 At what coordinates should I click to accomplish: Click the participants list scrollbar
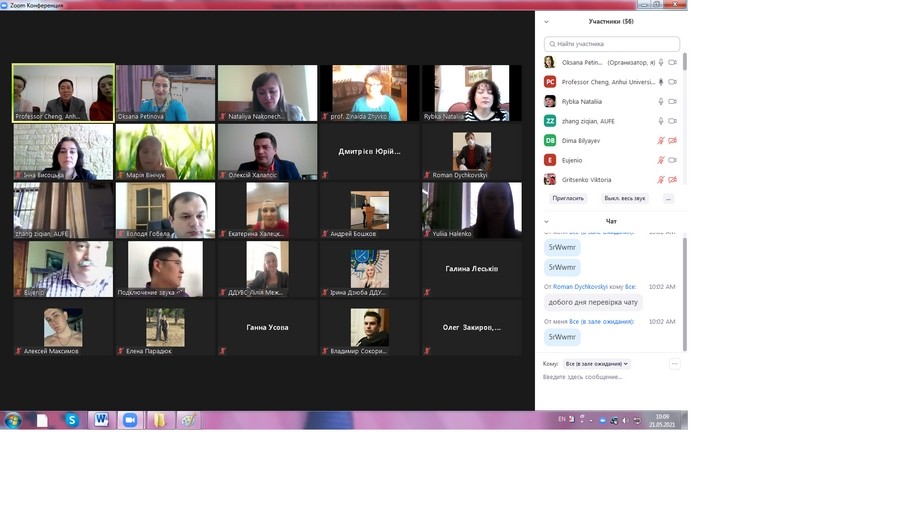684,62
